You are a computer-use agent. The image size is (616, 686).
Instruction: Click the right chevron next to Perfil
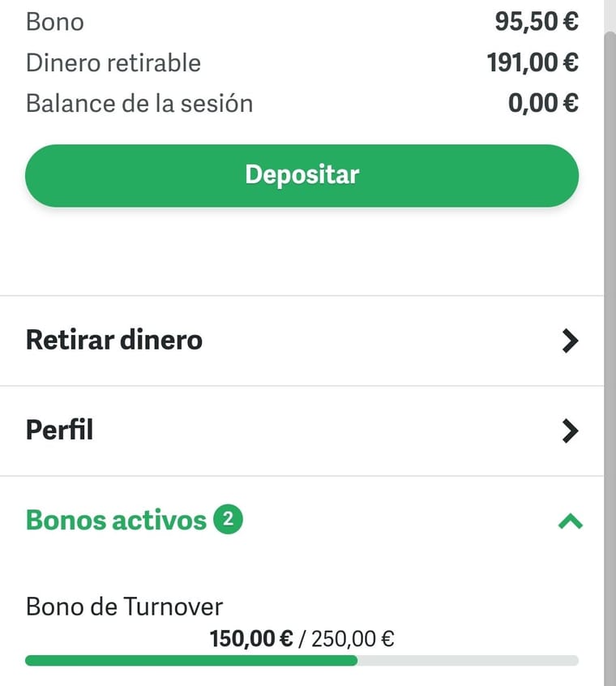(x=570, y=431)
